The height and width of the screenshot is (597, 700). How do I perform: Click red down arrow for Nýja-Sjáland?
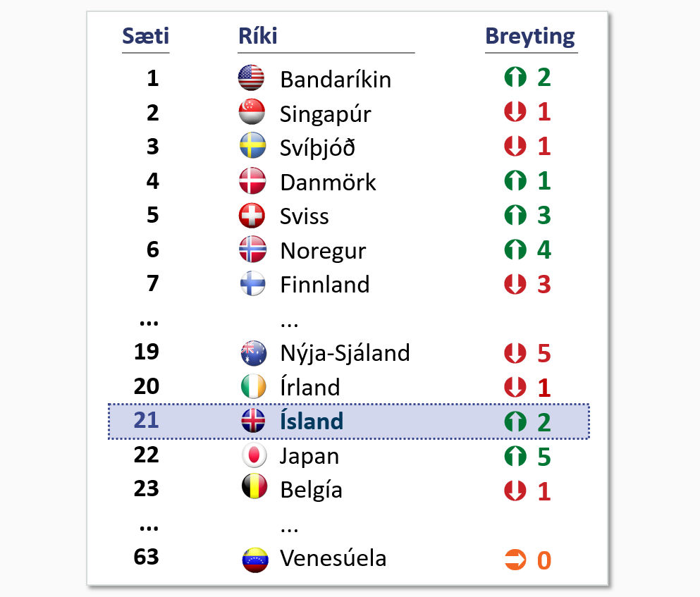tap(515, 353)
